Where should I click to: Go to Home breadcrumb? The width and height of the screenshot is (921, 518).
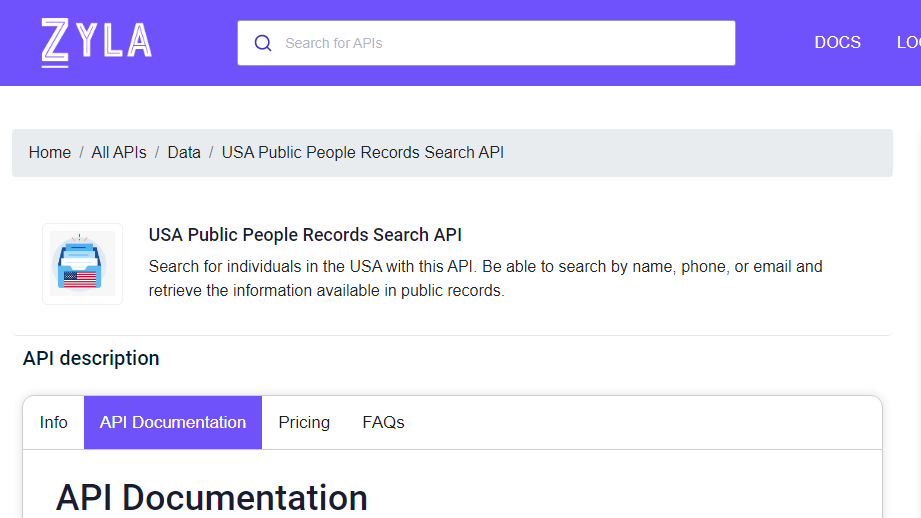50,153
